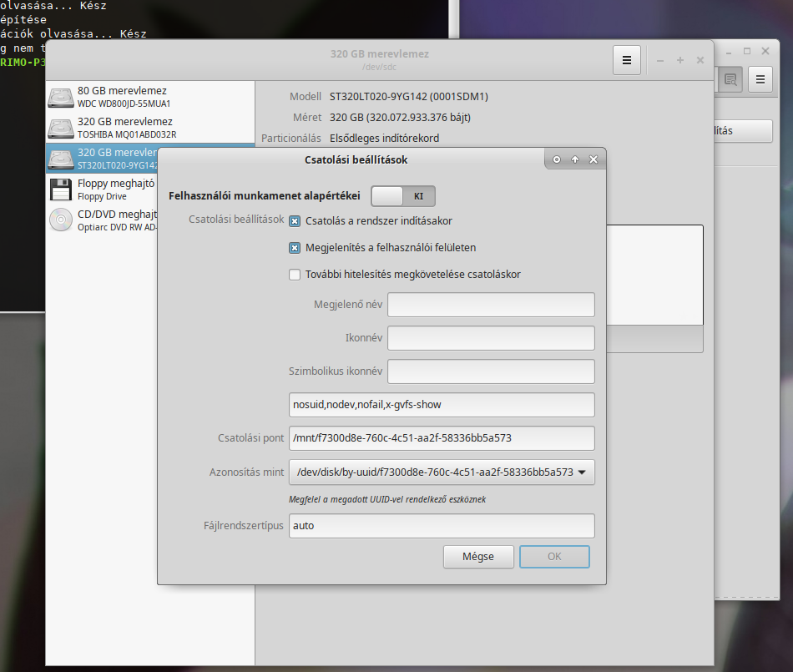Click the Ikonnév text field
Viewport: 793px width, 672px height.
[491, 338]
